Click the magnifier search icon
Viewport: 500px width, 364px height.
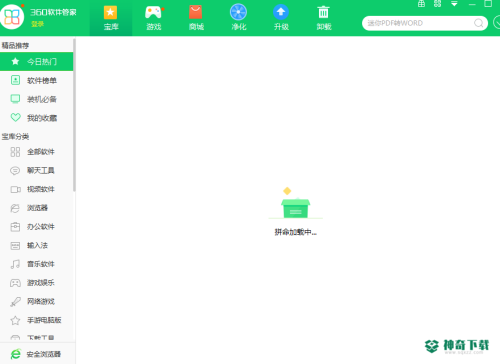click(479, 23)
